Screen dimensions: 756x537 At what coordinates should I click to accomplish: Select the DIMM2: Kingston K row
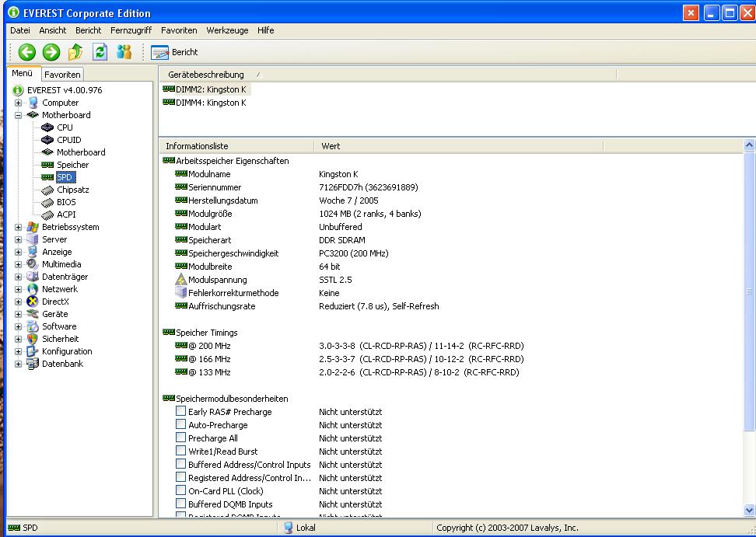[x=206, y=89]
